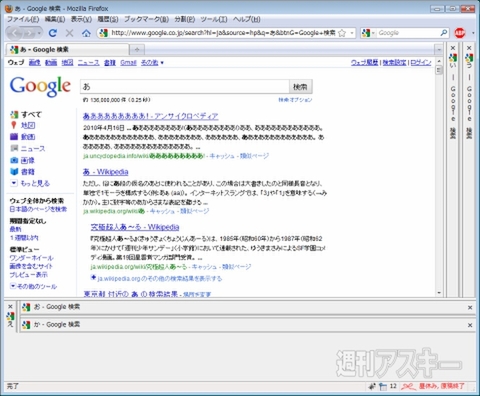Open the navigation history dropdown arrow

(39, 33)
